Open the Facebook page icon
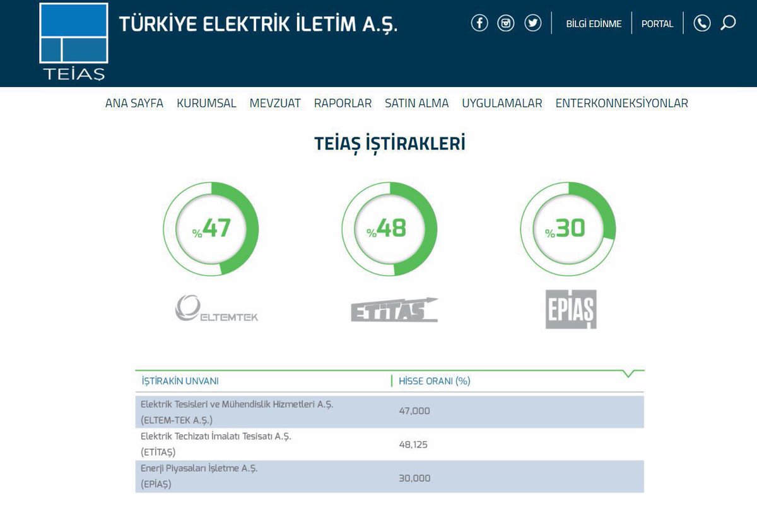Viewport: 757px width, 532px height. click(479, 23)
